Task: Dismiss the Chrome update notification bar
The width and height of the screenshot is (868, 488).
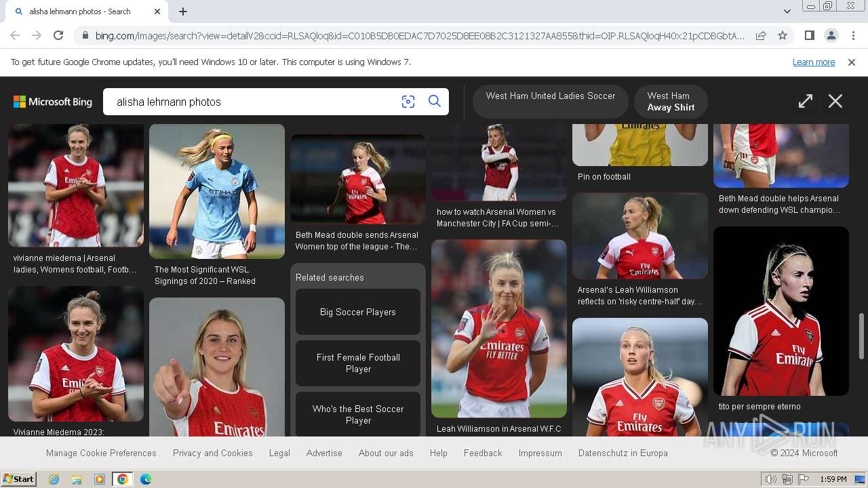Action: [852, 62]
